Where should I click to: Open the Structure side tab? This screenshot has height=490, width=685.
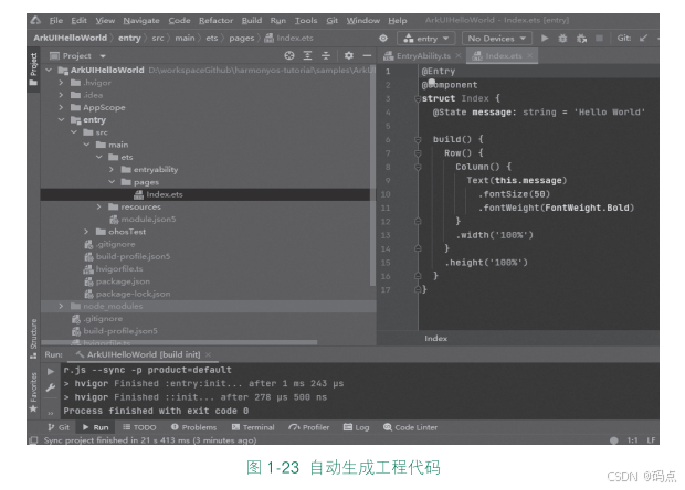pyautogui.click(x=34, y=338)
